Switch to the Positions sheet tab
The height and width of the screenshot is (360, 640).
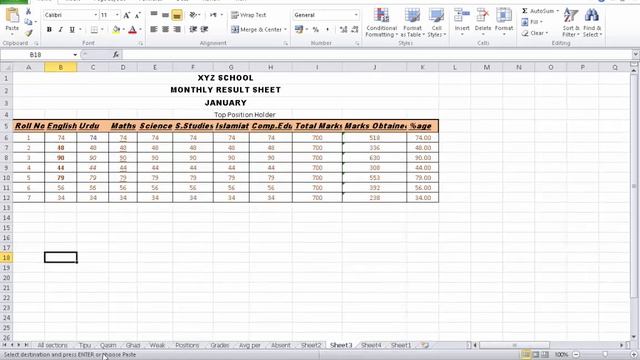pos(187,345)
